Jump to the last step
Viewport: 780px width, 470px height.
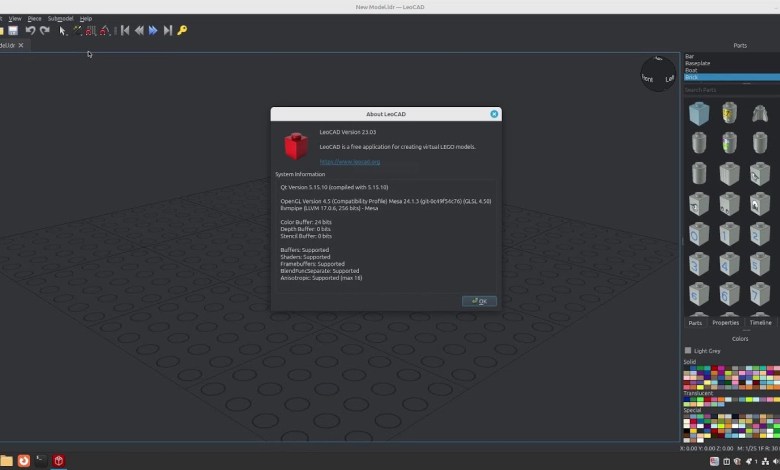point(168,30)
